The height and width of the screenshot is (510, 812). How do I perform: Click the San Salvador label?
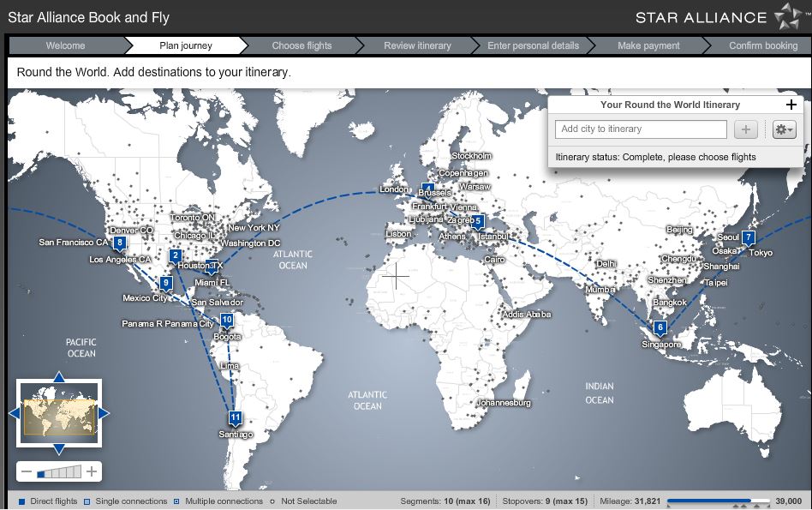[217, 303]
